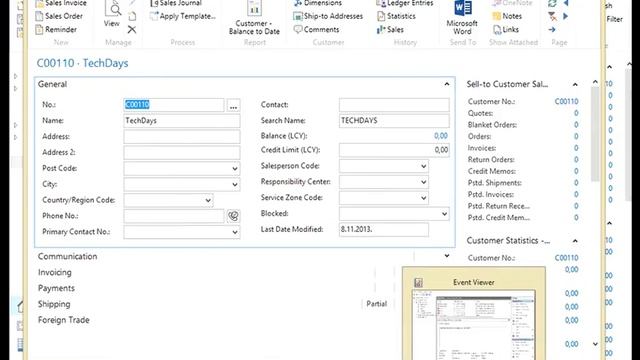
Task: Open Customer No. link in Customer Statistics
Action: click(566, 258)
